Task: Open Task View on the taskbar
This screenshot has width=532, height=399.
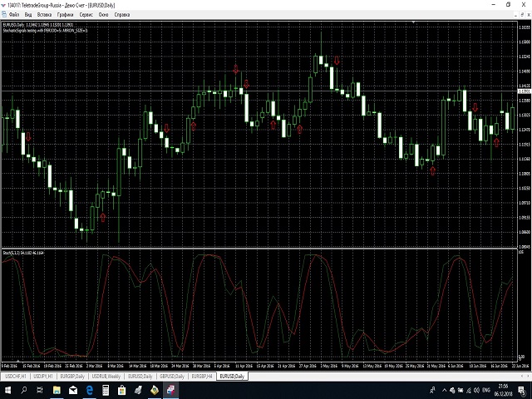Action: [38, 389]
